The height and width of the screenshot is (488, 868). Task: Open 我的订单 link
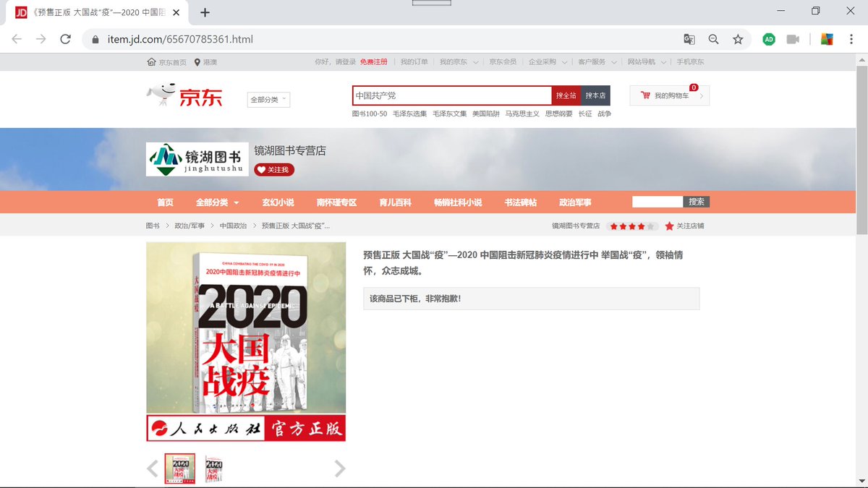pyautogui.click(x=414, y=62)
